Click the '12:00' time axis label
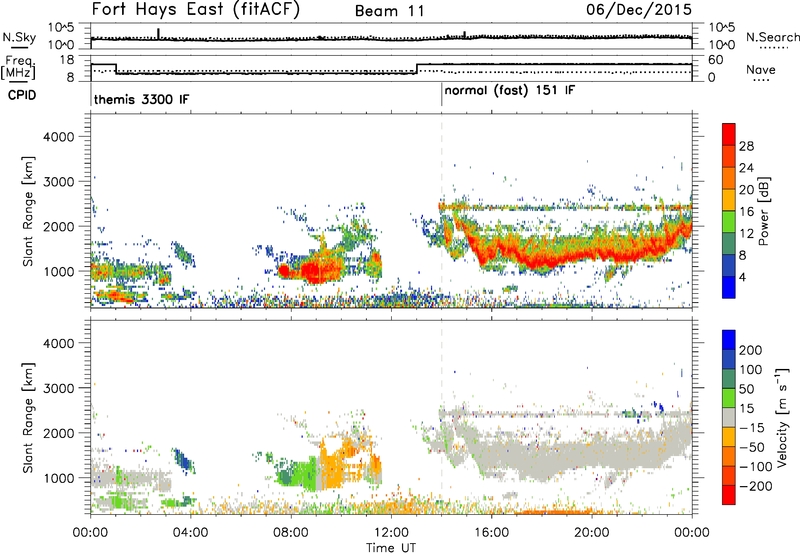This screenshot has height=554, width=800. click(x=391, y=533)
